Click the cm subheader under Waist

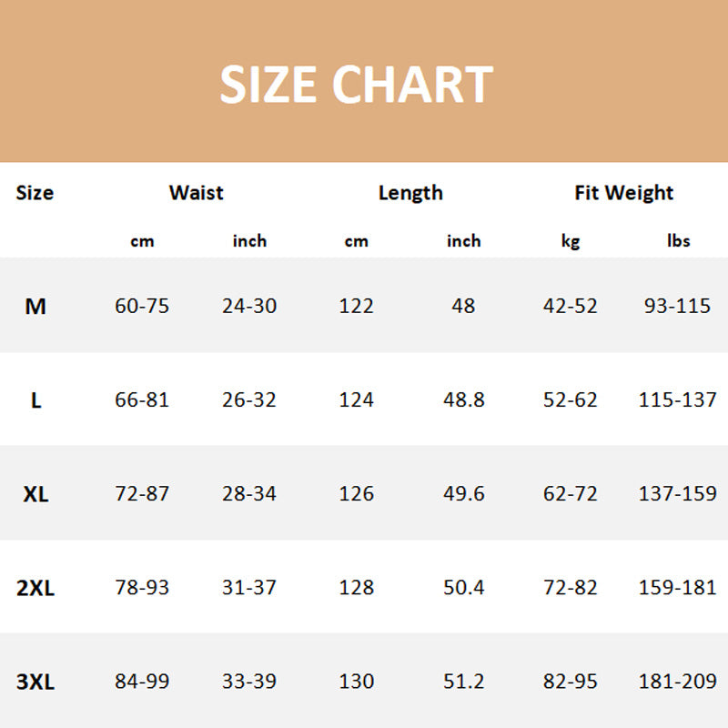(142, 241)
